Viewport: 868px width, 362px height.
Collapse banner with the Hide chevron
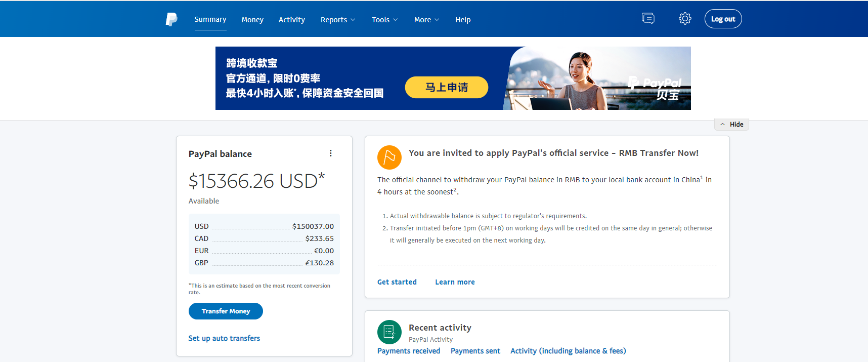click(731, 125)
